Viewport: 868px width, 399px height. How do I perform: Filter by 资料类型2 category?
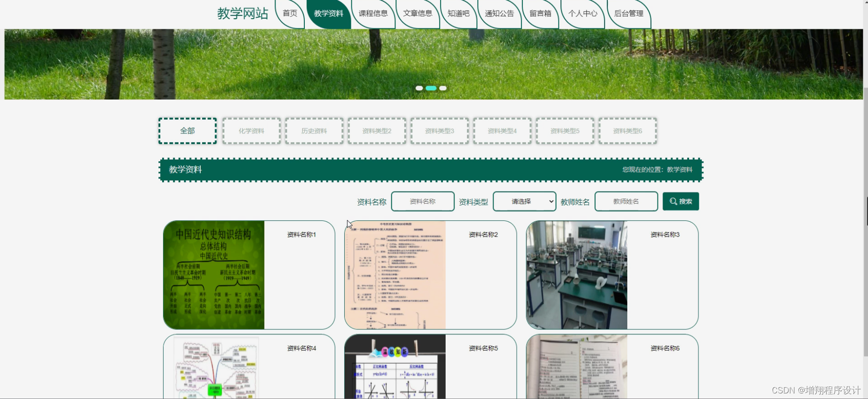click(377, 131)
